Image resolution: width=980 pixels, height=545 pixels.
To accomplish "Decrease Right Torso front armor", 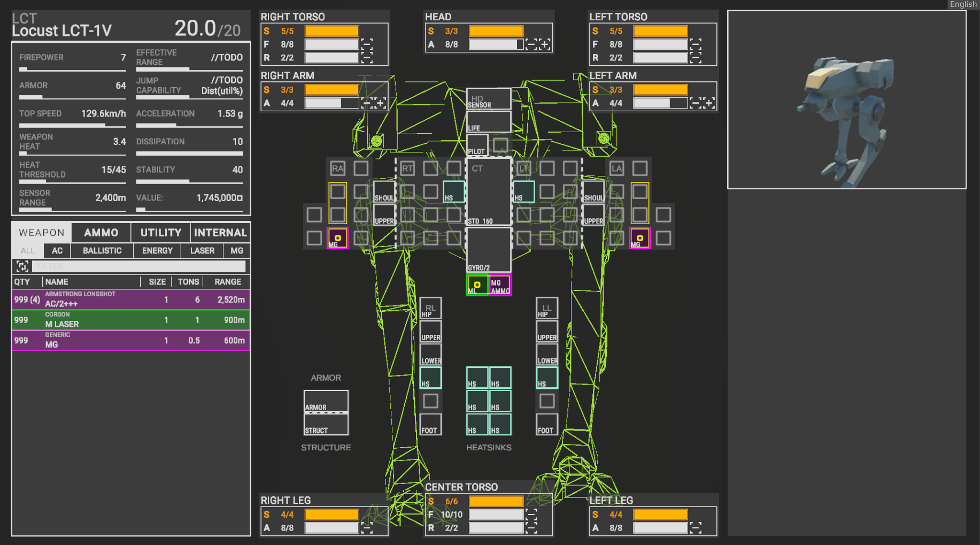I will coord(367,44).
